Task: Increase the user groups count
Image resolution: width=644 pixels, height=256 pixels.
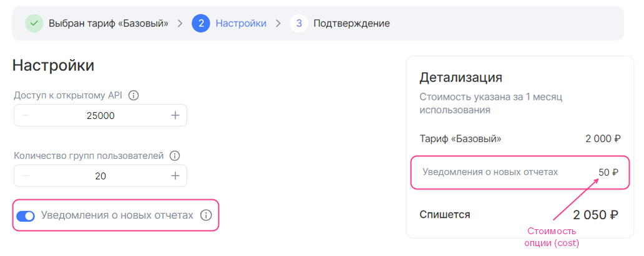Action: pyautogui.click(x=175, y=176)
